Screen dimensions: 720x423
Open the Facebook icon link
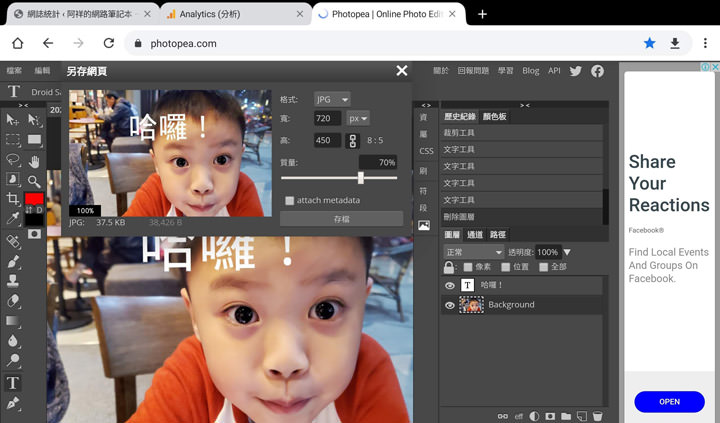click(x=597, y=71)
